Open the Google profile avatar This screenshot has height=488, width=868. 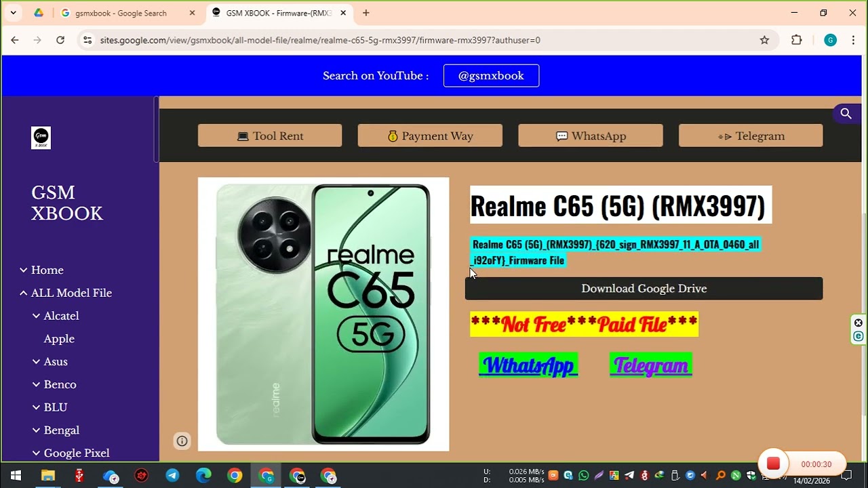pos(830,40)
